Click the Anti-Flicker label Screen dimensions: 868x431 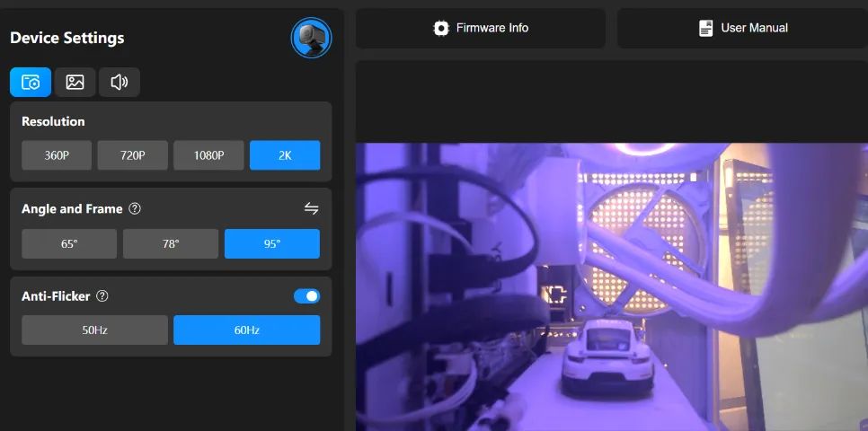coord(56,296)
